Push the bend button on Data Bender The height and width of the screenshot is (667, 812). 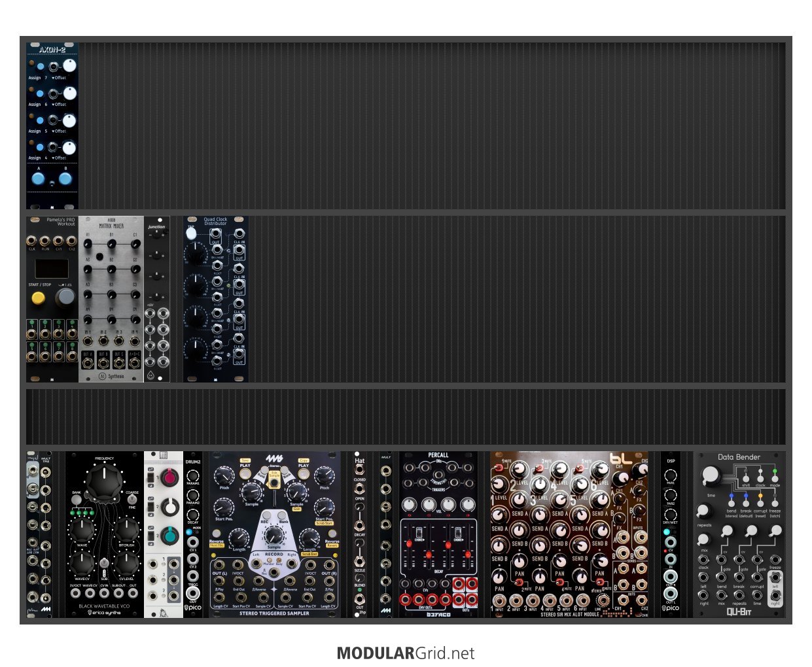[732, 504]
